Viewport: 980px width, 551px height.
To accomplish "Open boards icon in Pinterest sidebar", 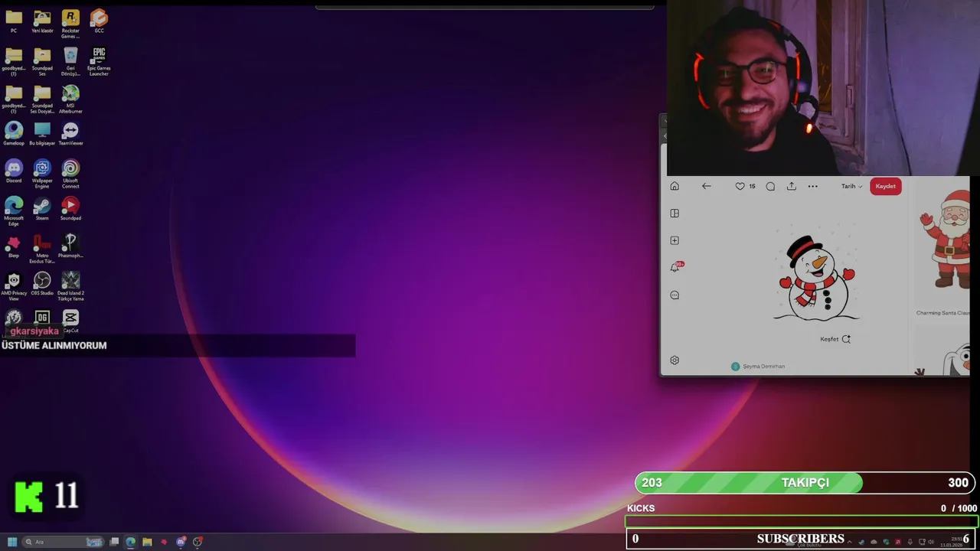I will click(675, 214).
